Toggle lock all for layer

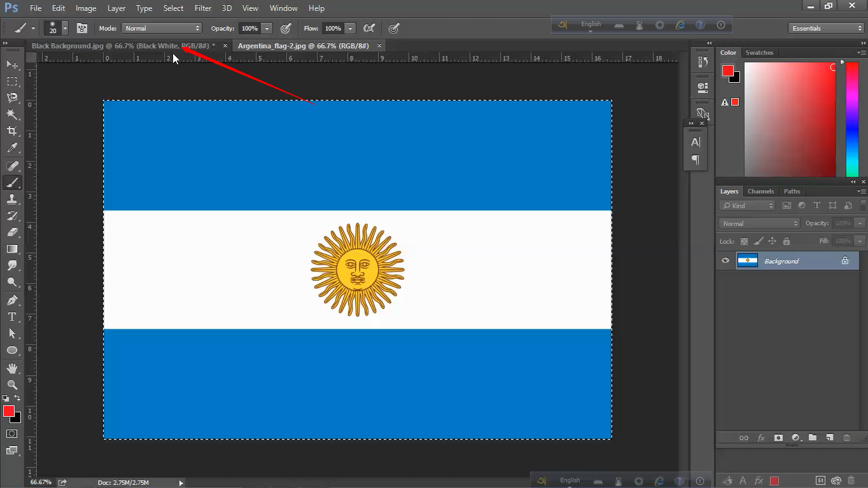787,241
